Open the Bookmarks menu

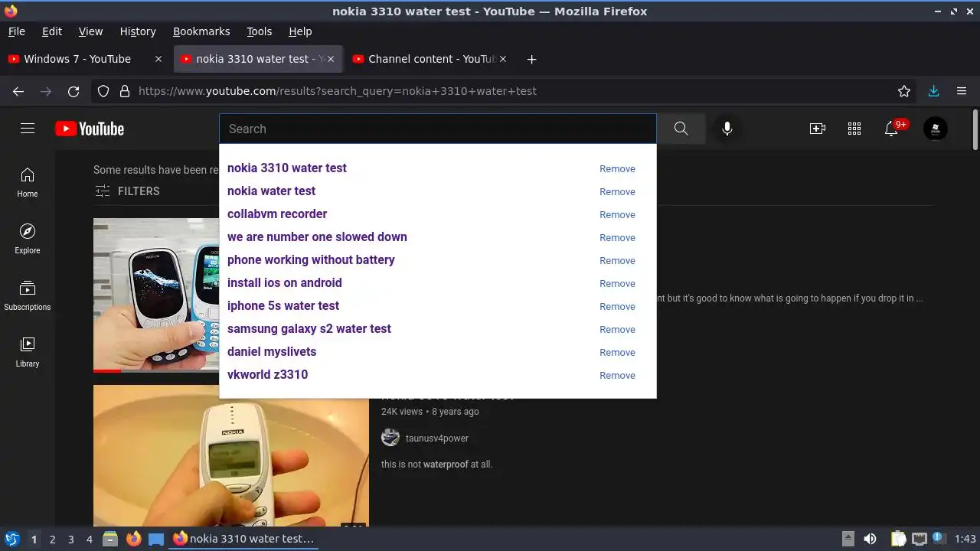201,31
